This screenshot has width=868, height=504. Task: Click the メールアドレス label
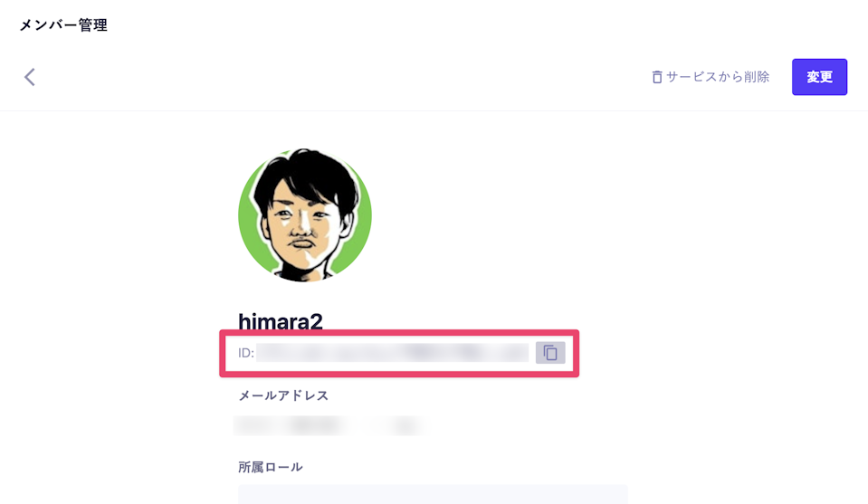click(x=283, y=395)
